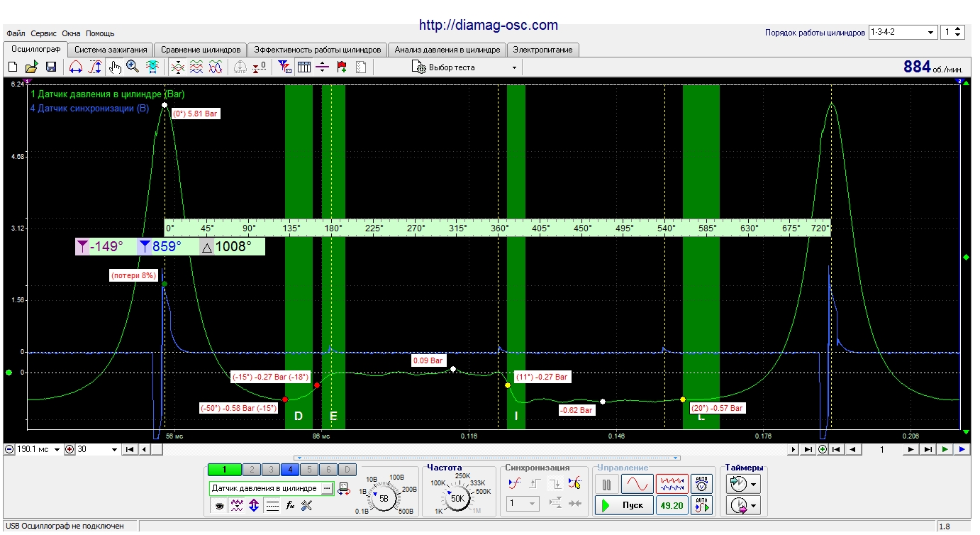The width and height of the screenshot is (980, 535).
Task: Click the blue-red filter marker icon
Action: tap(285, 67)
